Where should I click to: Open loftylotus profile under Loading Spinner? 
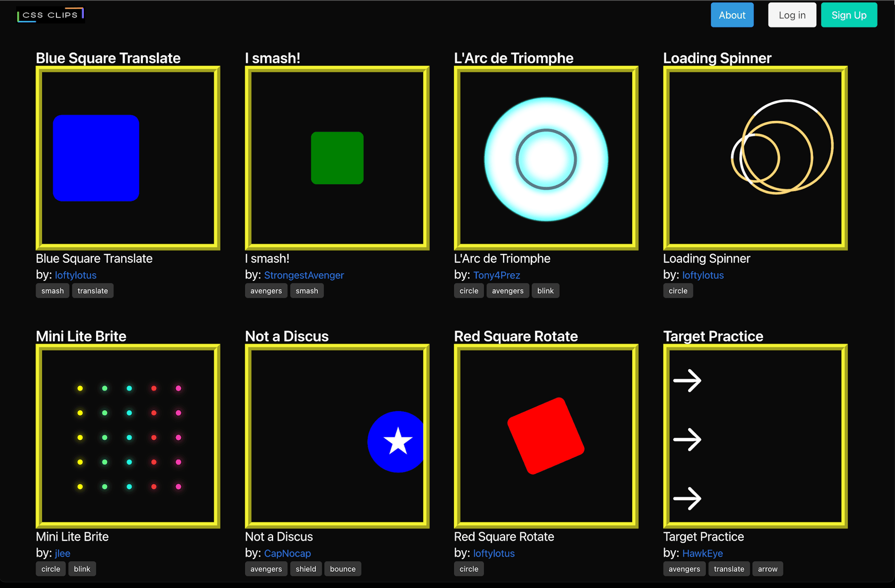[703, 275]
